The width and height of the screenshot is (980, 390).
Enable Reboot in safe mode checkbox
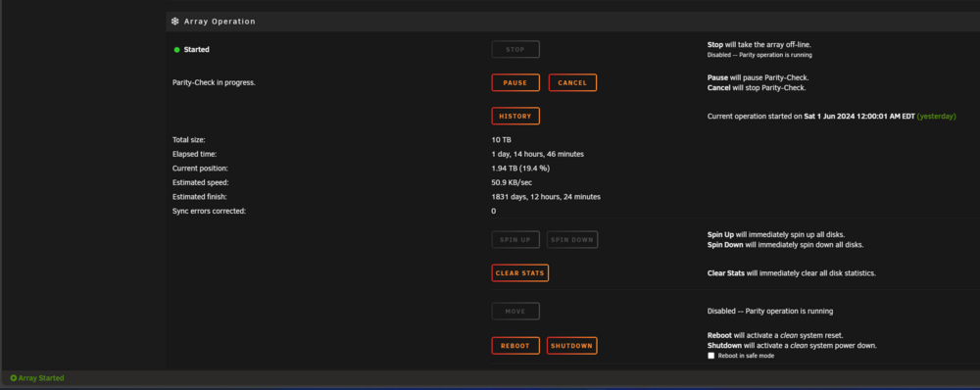click(710, 356)
